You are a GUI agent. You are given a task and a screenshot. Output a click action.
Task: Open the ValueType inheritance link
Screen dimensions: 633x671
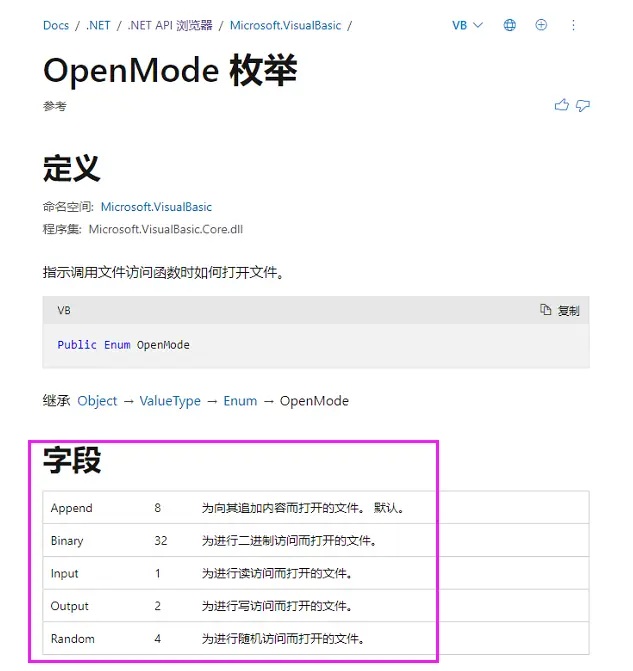tap(170, 401)
